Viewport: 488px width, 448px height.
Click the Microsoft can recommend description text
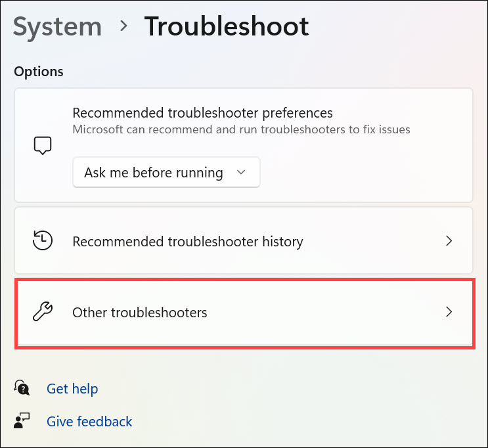pyautogui.click(x=241, y=129)
